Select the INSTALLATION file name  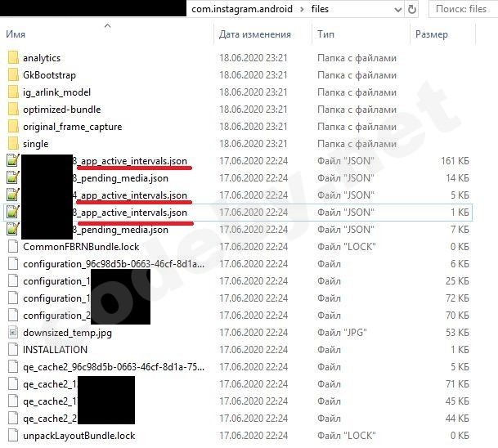click(x=55, y=350)
